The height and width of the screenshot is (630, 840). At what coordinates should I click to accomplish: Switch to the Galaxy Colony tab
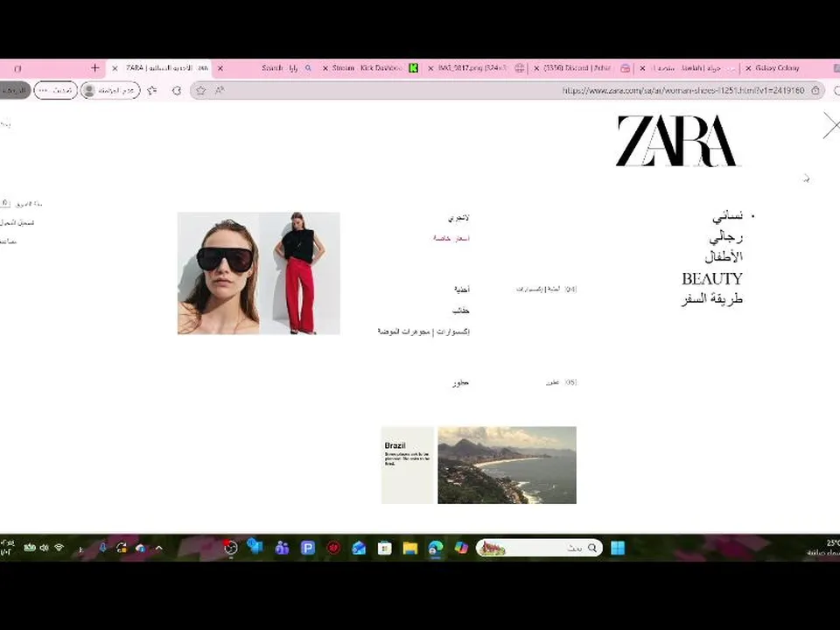[x=777, y=68]
